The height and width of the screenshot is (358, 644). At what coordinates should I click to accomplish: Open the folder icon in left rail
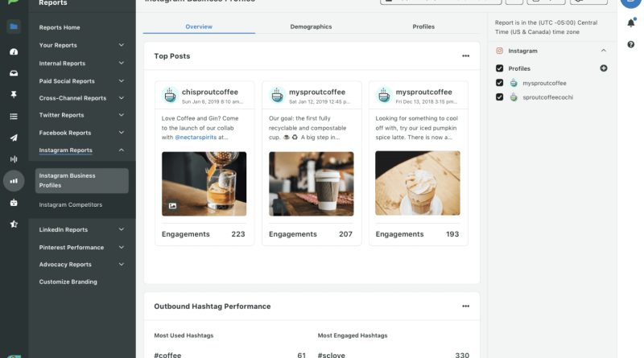14,27
